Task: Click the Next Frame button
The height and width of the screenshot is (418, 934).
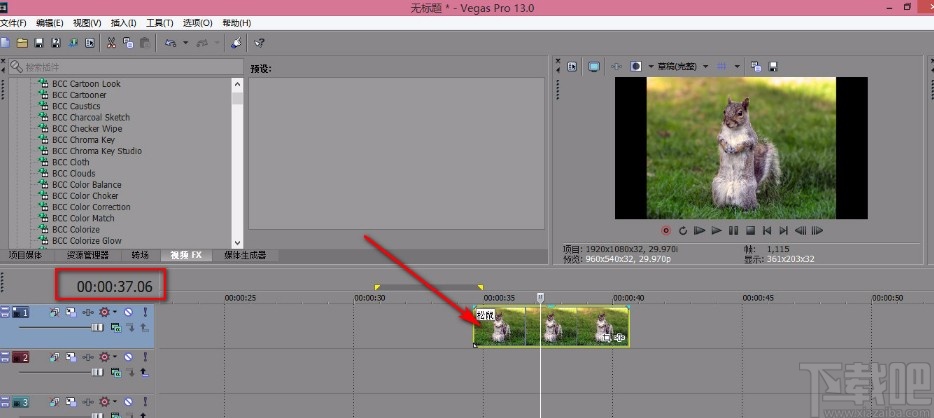Action: tap(817, 230)
